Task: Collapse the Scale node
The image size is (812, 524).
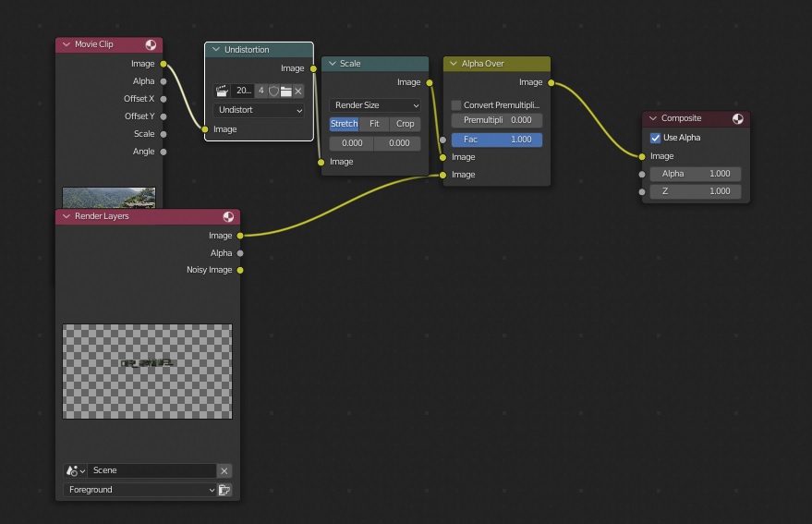Action: [333, 64]
